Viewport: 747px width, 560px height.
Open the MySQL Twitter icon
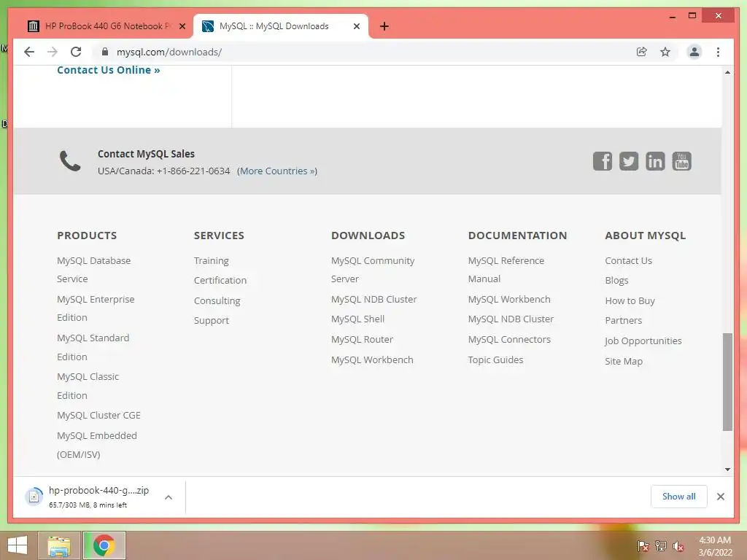(x=629, y=161)
